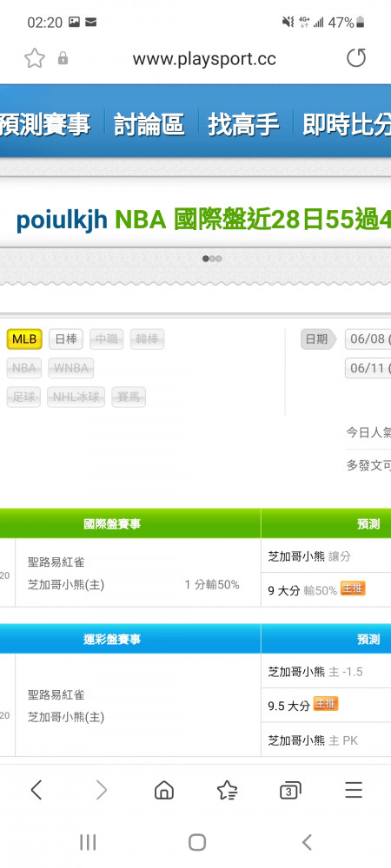The height and width of the screenshot is (868, 391).
Task: Tap the www.playsport.cc address field
Action: (204, 59)
